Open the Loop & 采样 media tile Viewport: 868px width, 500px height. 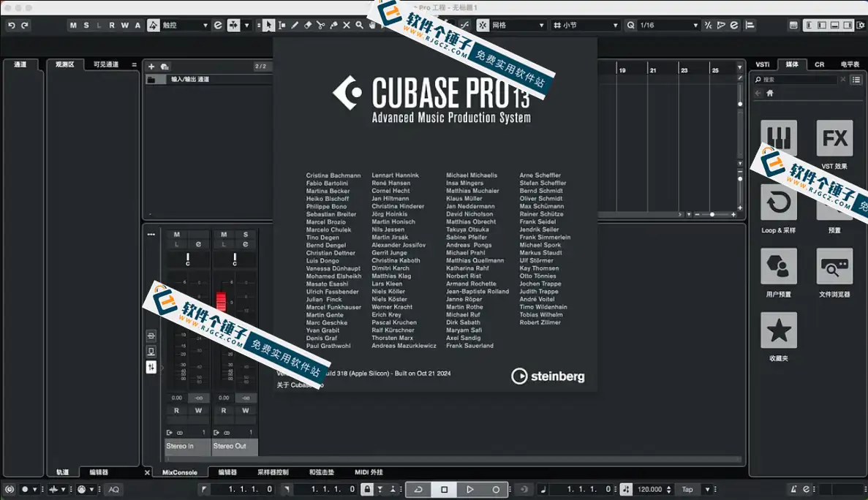pos(778,202)
